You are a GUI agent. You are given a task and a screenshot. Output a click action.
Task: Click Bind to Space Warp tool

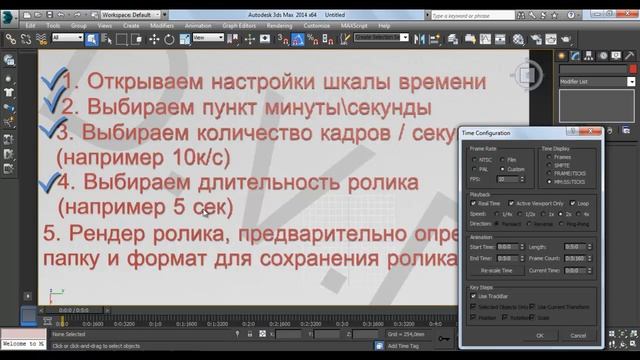point(41,39)
